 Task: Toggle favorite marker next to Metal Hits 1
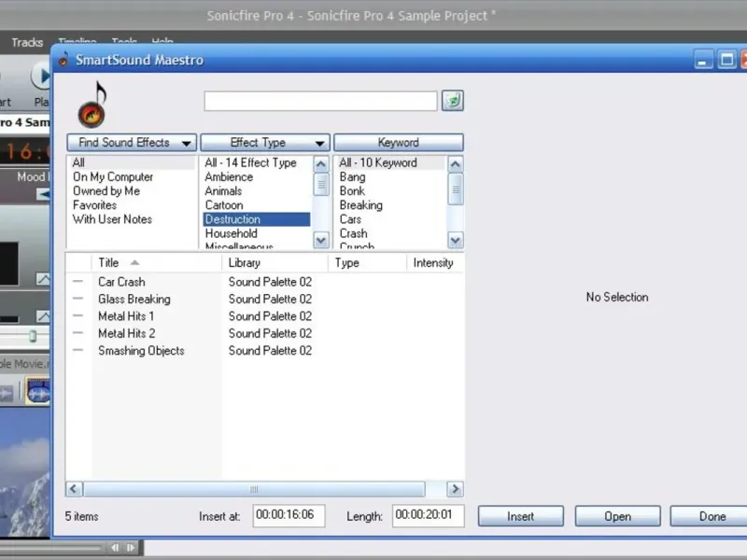78,315
